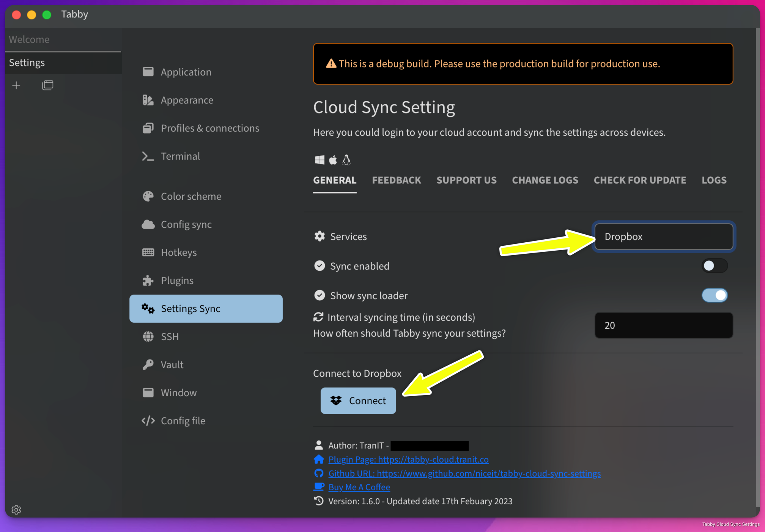765x532 pixels.
Task: Click the version history clock icon
Action: 319,501
